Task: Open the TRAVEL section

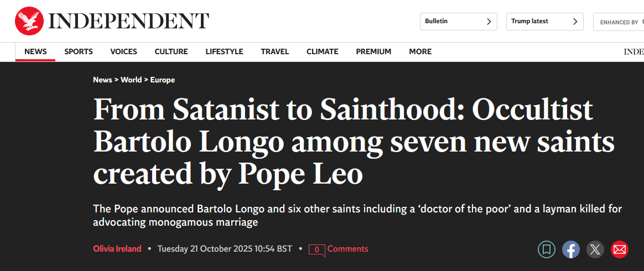Action: tap(275, 51)
